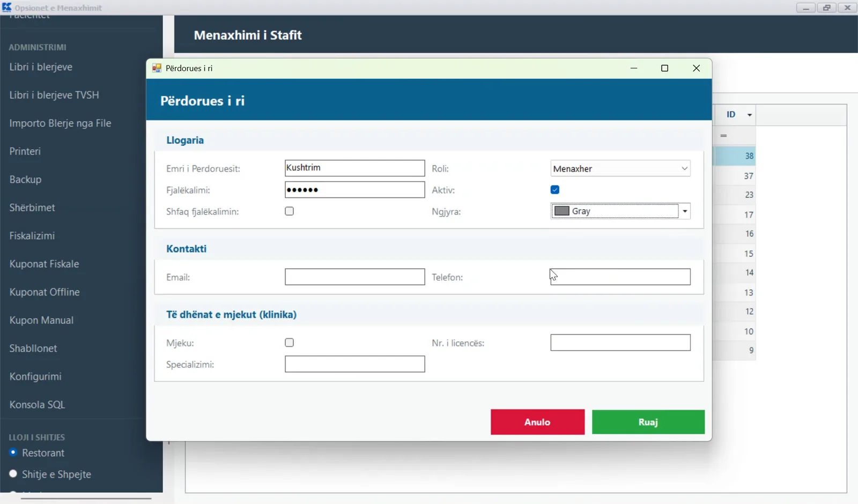Image resolution: width=858 pixels, height=504 pixels.
Task: Enable the Mjeku checkbox
Action: [x=290, y=343]
